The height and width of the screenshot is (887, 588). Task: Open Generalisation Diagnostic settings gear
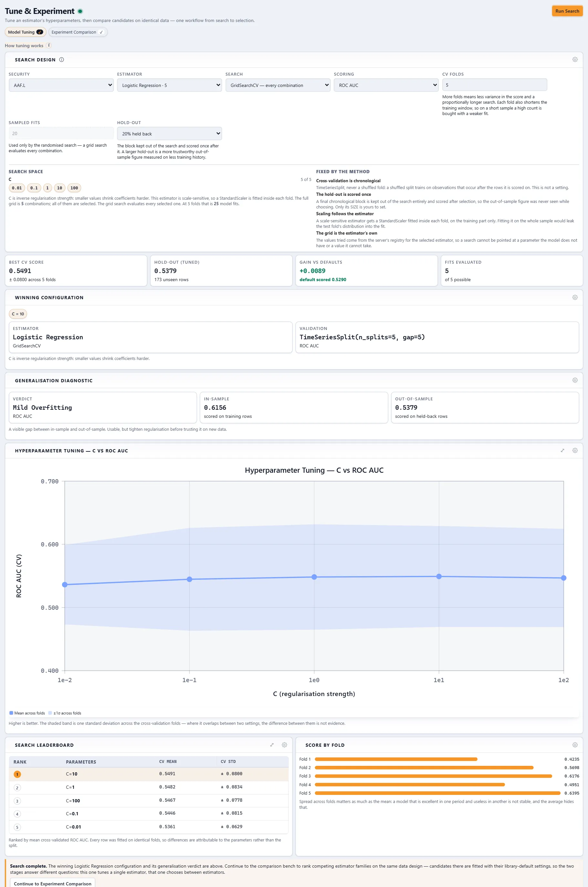[574, 380]
